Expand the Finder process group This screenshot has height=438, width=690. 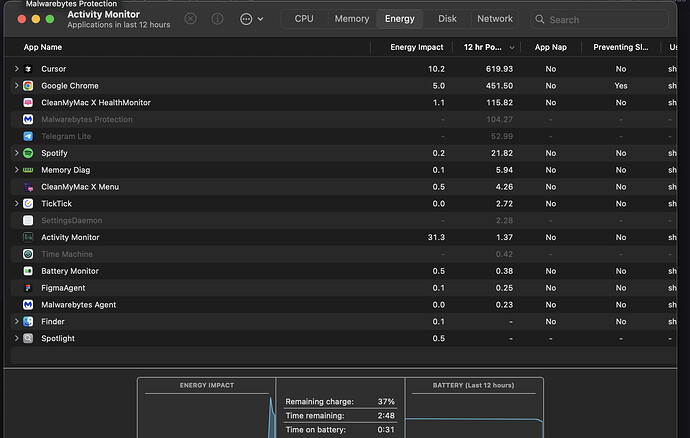(16, 321)
